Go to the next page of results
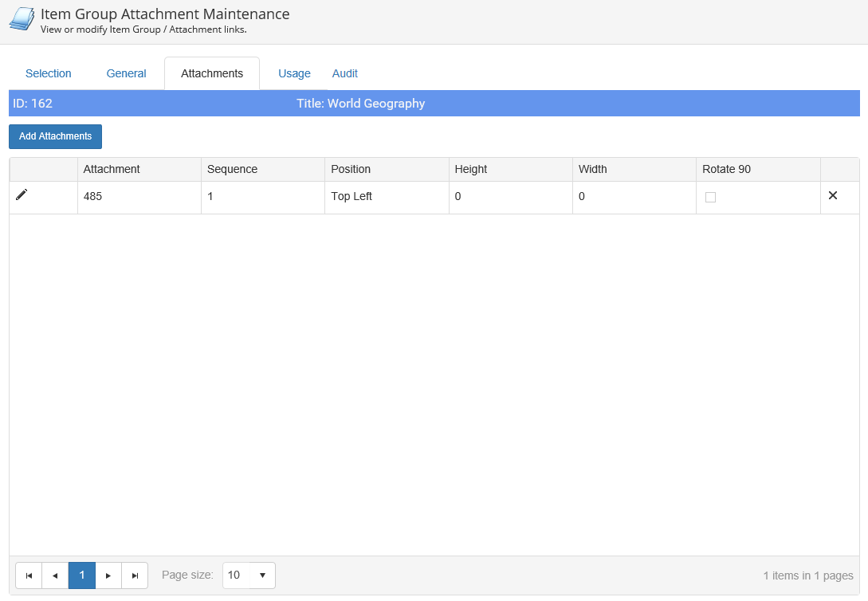Screen dimensions: 868x601 coord(108,575)
